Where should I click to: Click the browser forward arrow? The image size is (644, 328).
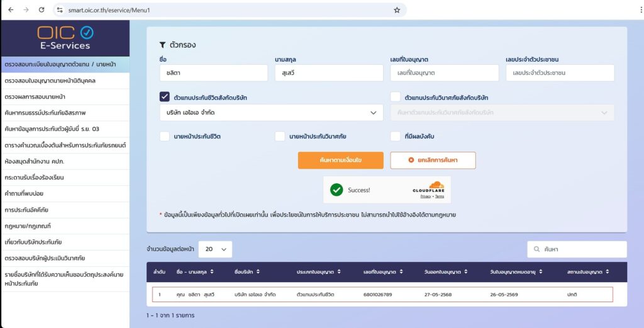click(26, 10)
